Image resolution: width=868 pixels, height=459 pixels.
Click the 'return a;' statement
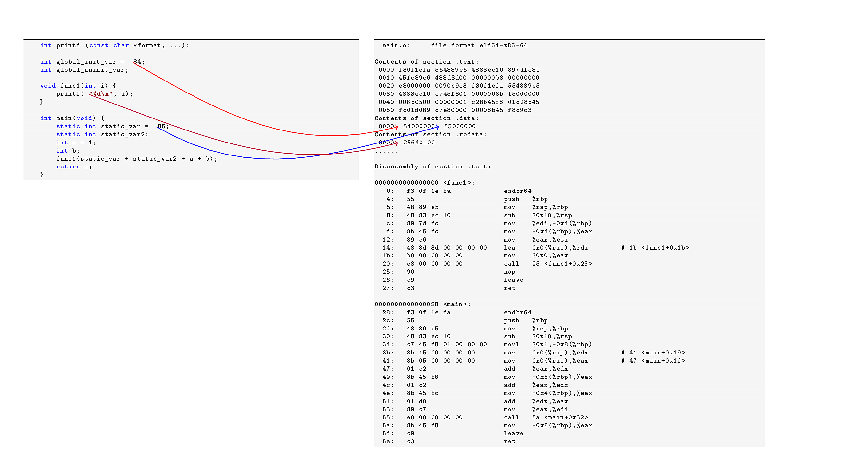tap(74, 167)
